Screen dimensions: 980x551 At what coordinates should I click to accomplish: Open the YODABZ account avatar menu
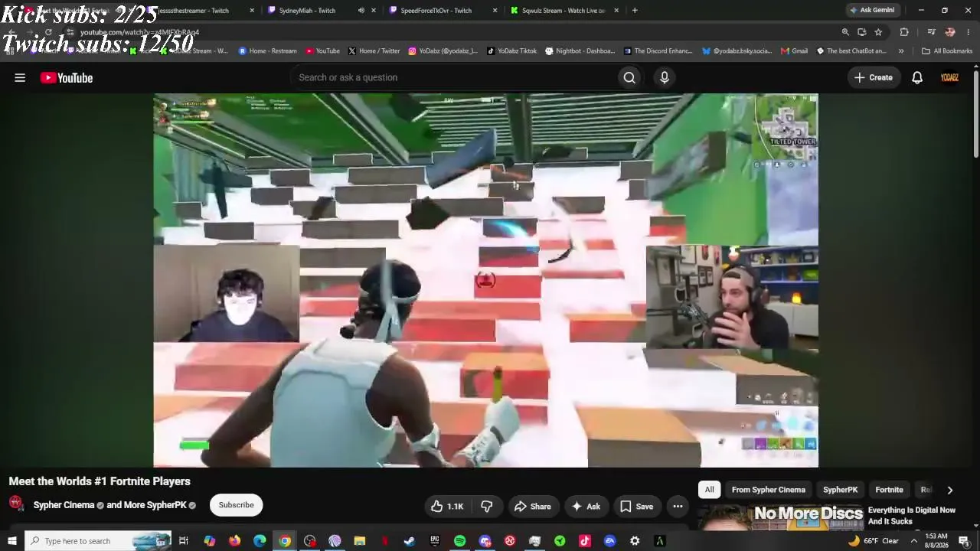click(x=949, y=77)
